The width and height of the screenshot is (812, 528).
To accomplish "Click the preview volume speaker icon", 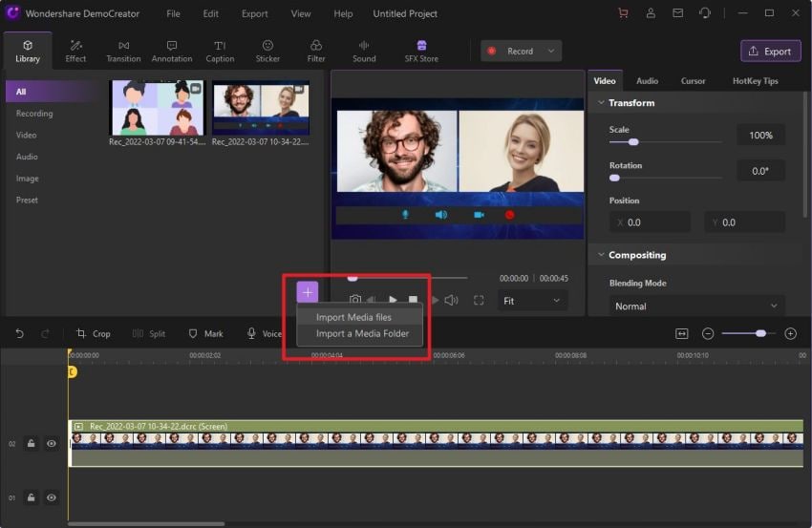I will click(451, 300).
